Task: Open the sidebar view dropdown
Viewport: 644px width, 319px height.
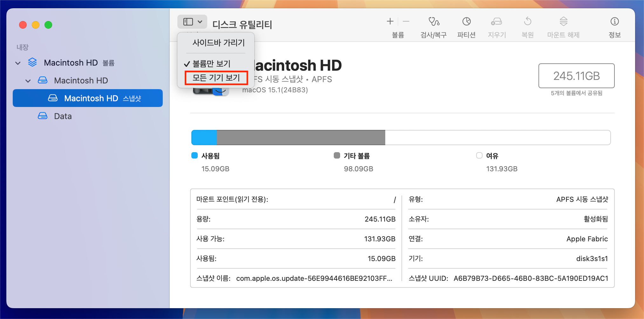Action: (x=192, y=21)
